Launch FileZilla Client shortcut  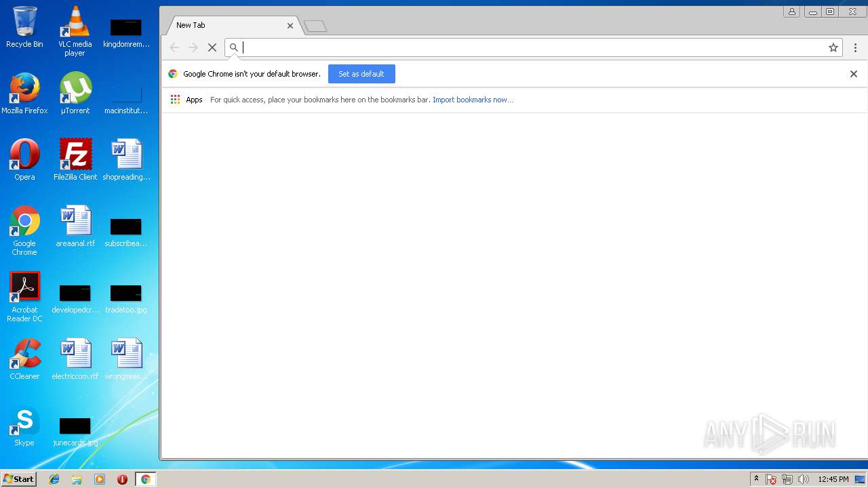click(75, 160)
